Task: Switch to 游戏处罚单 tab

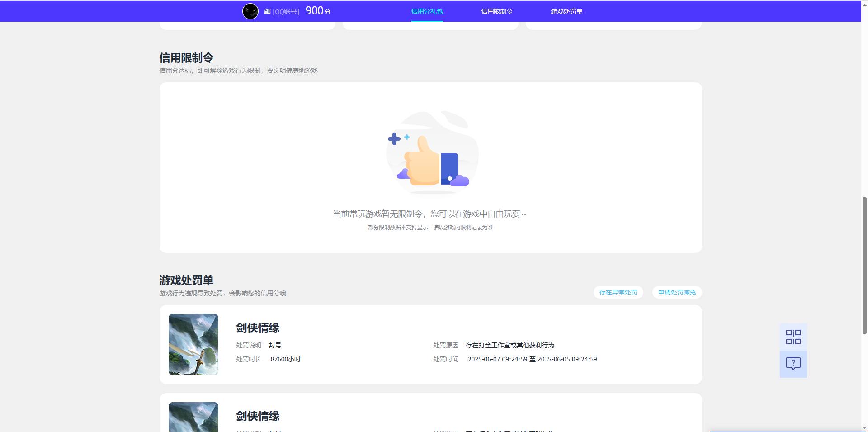Action: pyautogui.click(x=566, y=11)
